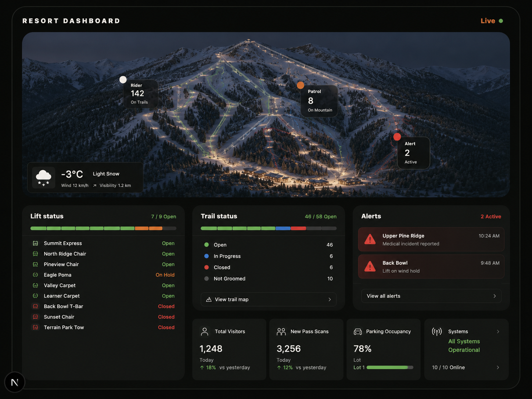Click the red Closed trail legend dot
The width and height of the screenshot is (532, 399).
pos(206,267)
